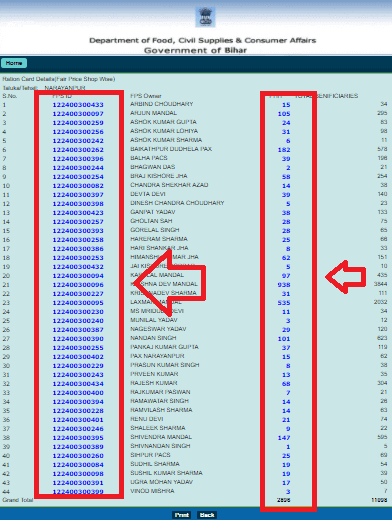Open FPS ID 122400300095 link

click(78, 303)
